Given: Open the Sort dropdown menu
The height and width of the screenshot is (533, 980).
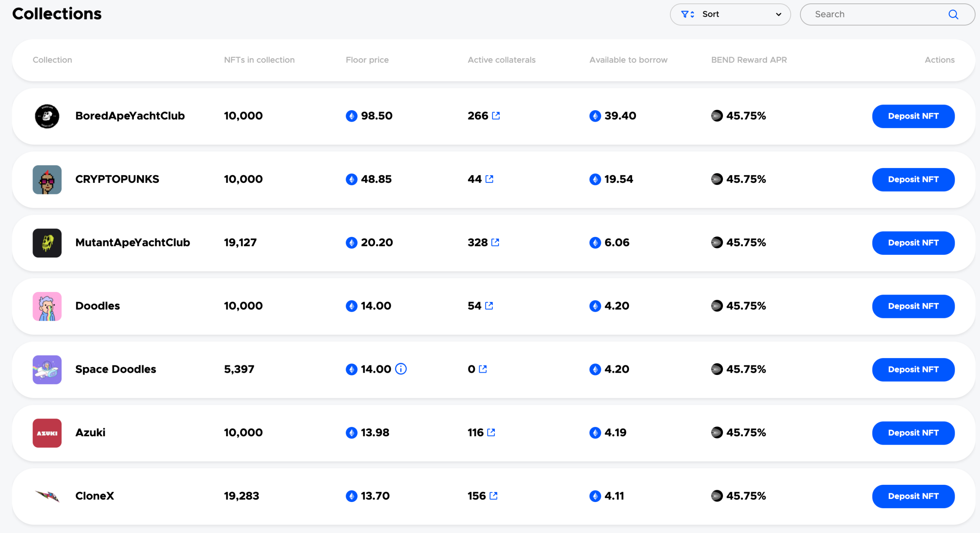Looking at the screenshot, I should pyautogui.click(x=730, y=15).
